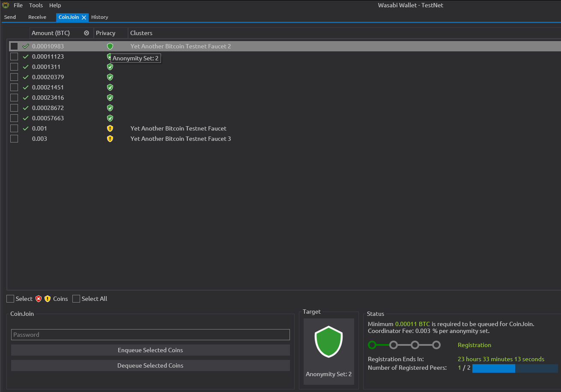
Task: Click the green shield on the 0.00010983 row
Action: click(x=110, y=46)
